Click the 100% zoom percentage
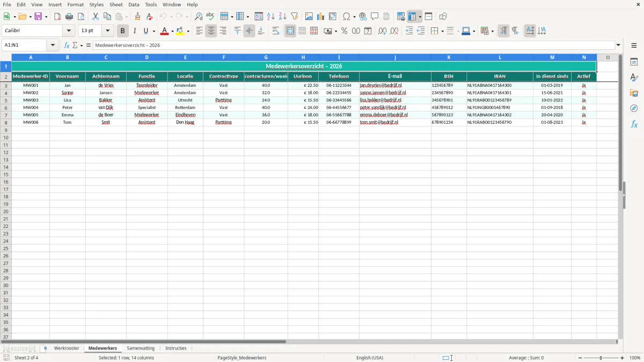644x362 pixels. coord(635,358)
